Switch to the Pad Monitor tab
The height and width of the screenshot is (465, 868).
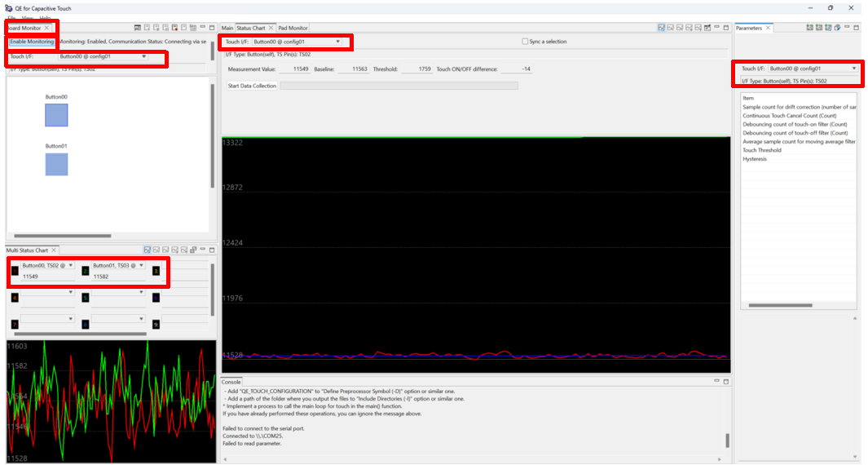(x=293, y=28)
